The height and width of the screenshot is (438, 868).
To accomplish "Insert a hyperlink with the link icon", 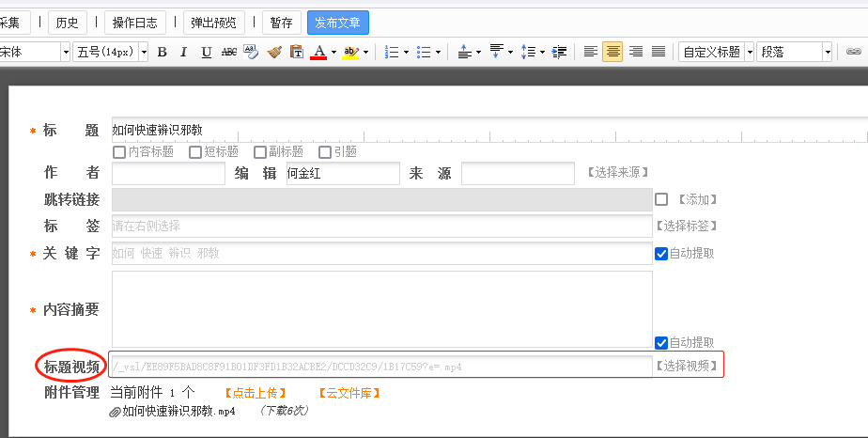I will pos(854,52).
